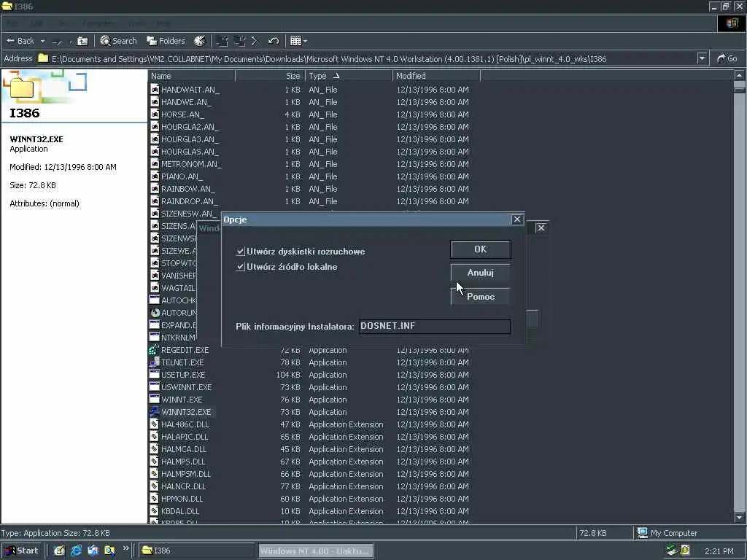Open the Help menu

(163, 23)
